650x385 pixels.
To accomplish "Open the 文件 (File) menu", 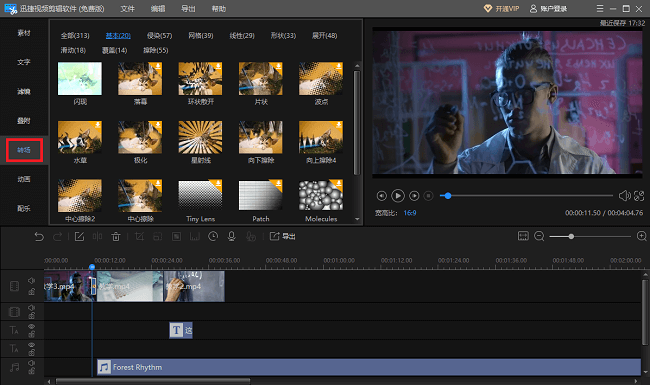I will pos(127,8).
